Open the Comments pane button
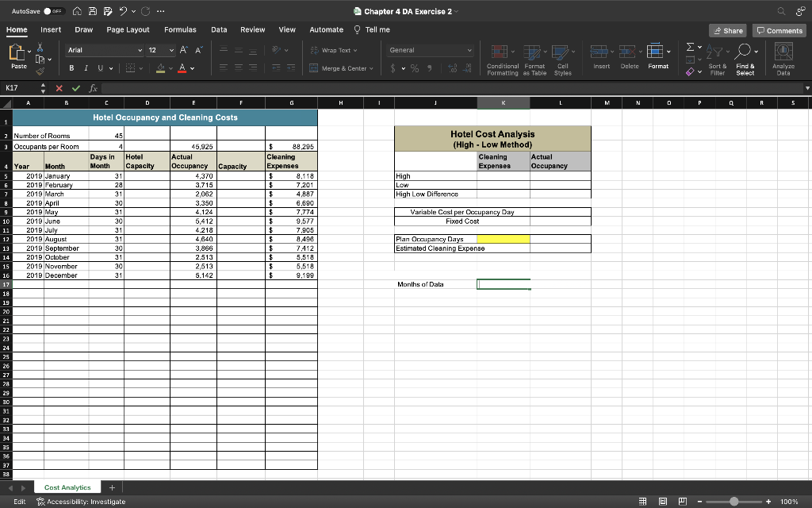Viewport: 812px width, 508px height. pyautogui.click(x=779, y=30)
